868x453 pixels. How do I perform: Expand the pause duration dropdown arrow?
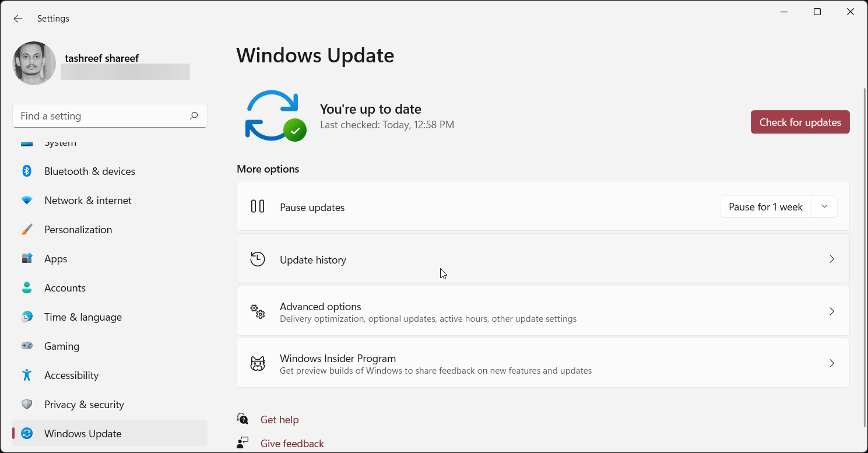(x=824, y=206)
